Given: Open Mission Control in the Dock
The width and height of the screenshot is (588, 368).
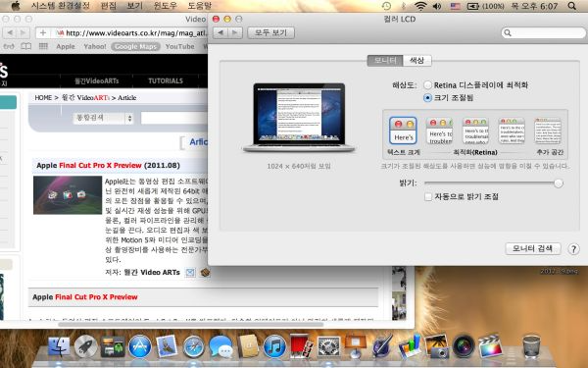Looking at the screenshot, I should (x=112, y=346).
